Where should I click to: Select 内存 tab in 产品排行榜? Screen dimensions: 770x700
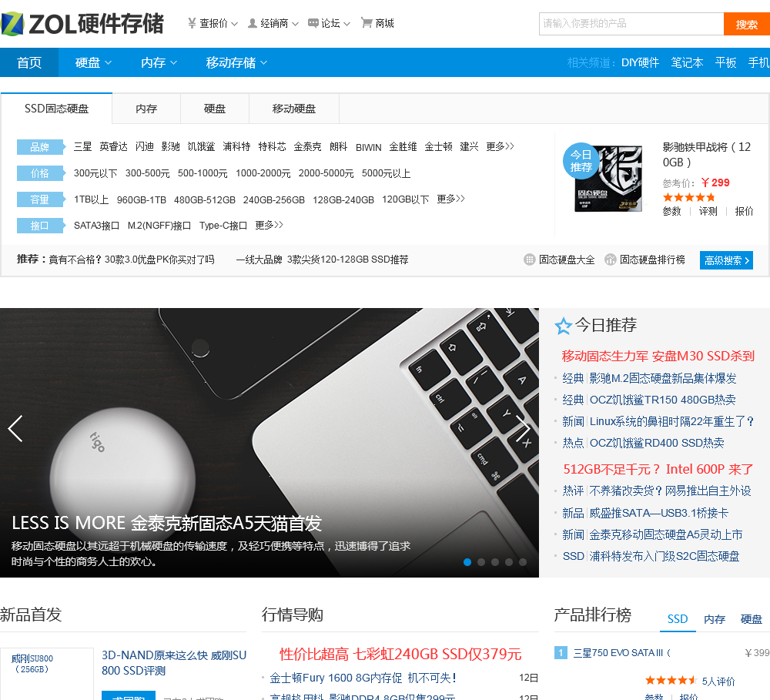click(x=715, y=619)
